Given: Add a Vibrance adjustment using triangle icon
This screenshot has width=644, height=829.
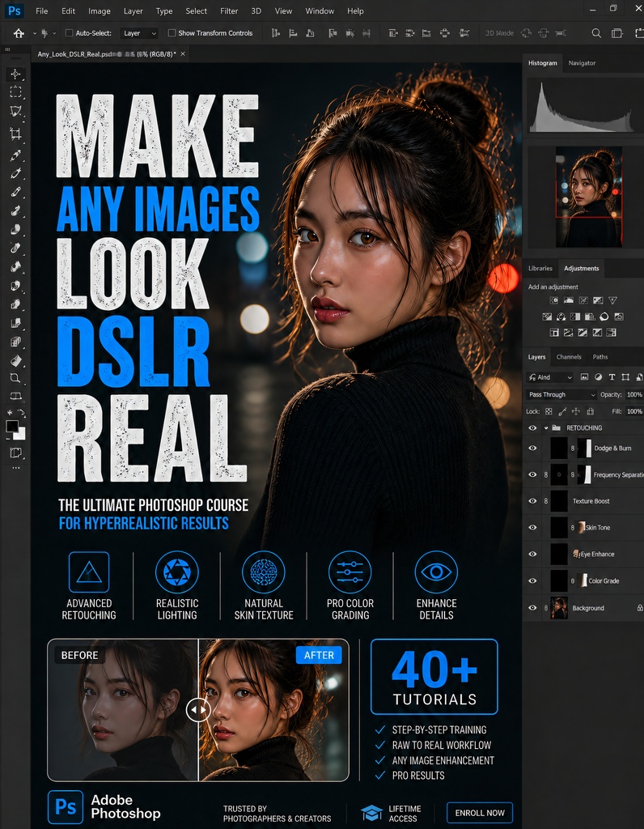Looking at the screenshot, I should click(612, 300).
